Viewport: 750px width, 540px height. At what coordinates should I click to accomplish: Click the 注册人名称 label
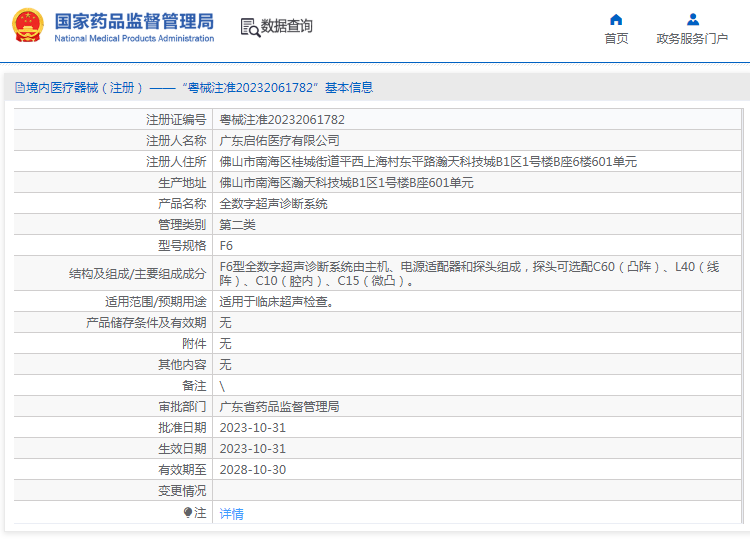[x=176, y=141]
